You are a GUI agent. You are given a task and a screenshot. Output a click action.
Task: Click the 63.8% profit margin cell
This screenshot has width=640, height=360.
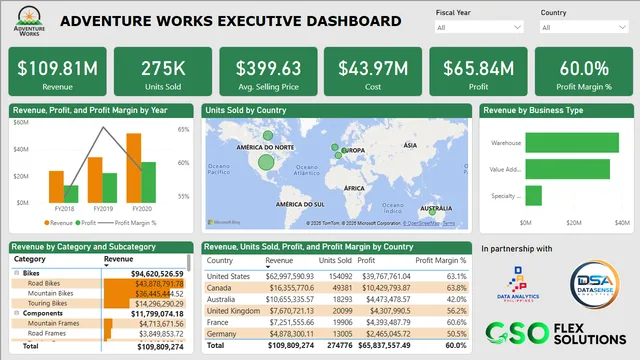pyautogui.click(x=456, y=288)
